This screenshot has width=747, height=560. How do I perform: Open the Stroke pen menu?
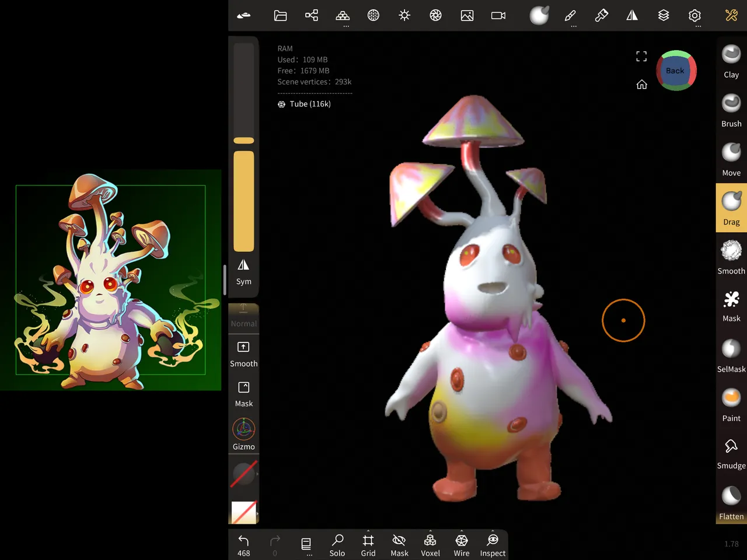pos(570,16)
